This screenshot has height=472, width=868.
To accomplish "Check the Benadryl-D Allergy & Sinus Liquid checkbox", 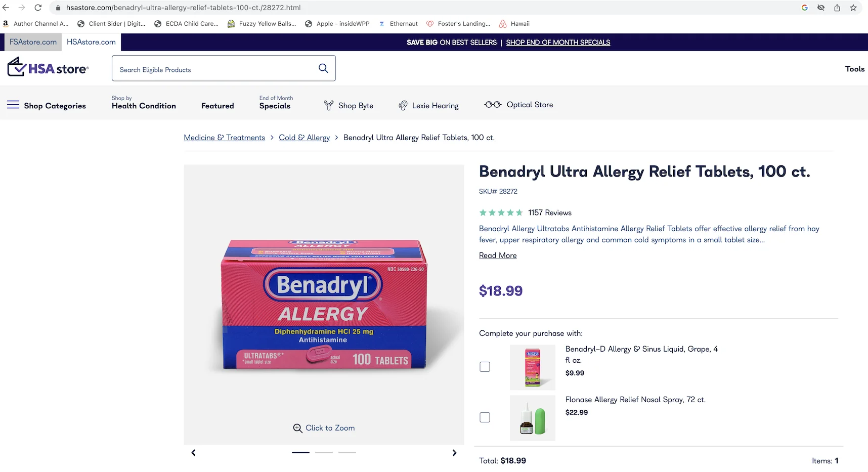I will point(485,367).
